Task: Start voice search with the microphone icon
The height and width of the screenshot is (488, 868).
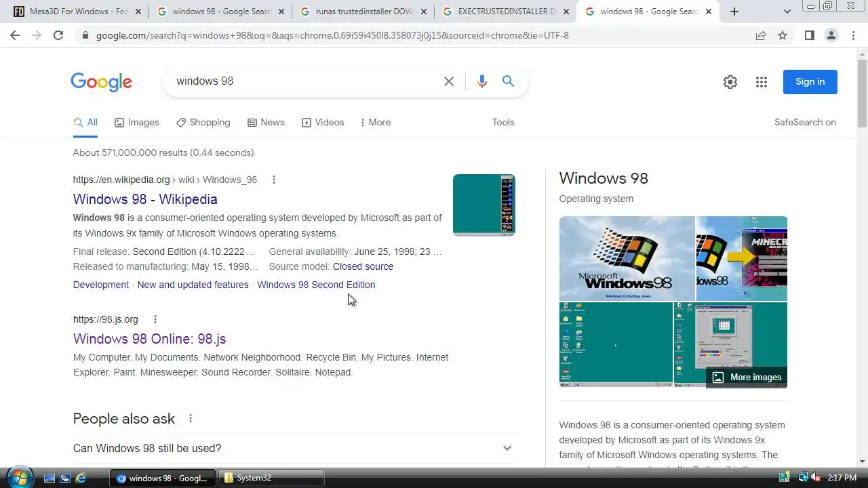Action: coord(481,81)
